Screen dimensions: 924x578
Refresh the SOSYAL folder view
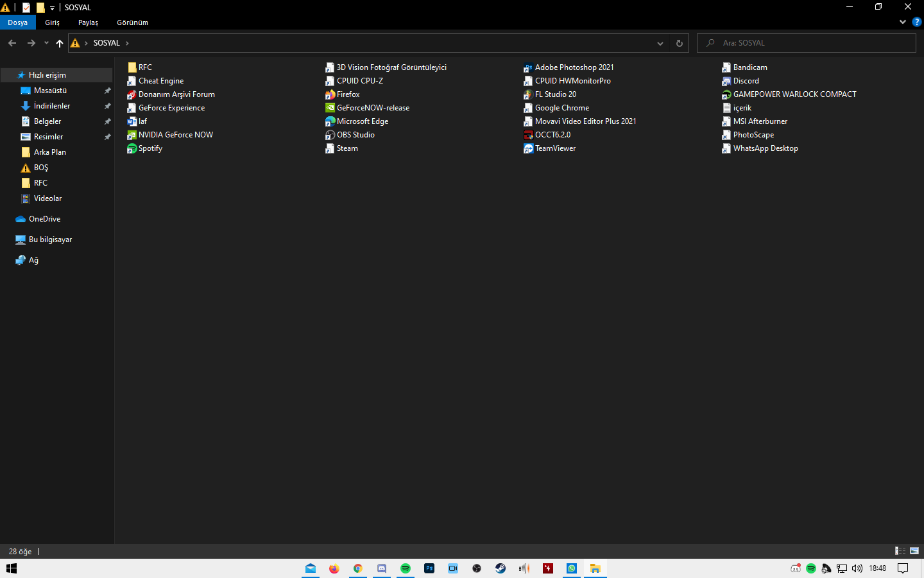coord(680,43)
